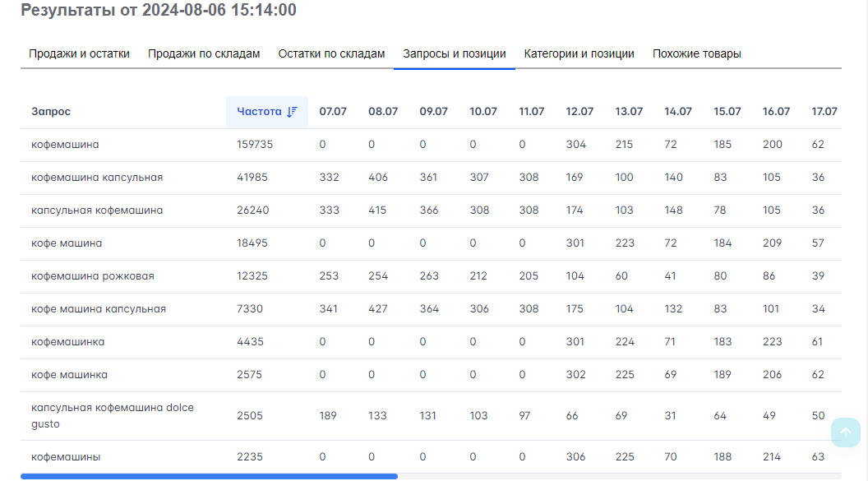
Task: Click the frequency value 18495
Action: [x=252, y=243]
